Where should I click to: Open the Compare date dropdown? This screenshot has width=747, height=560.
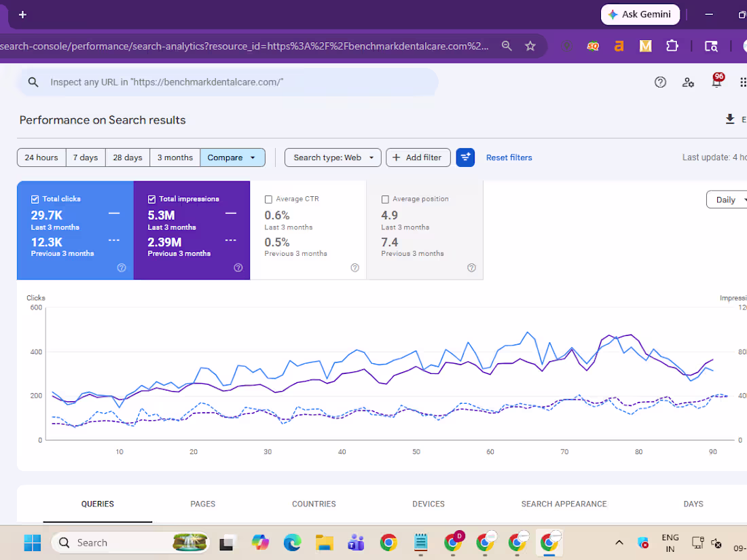(x=232, y=157)
